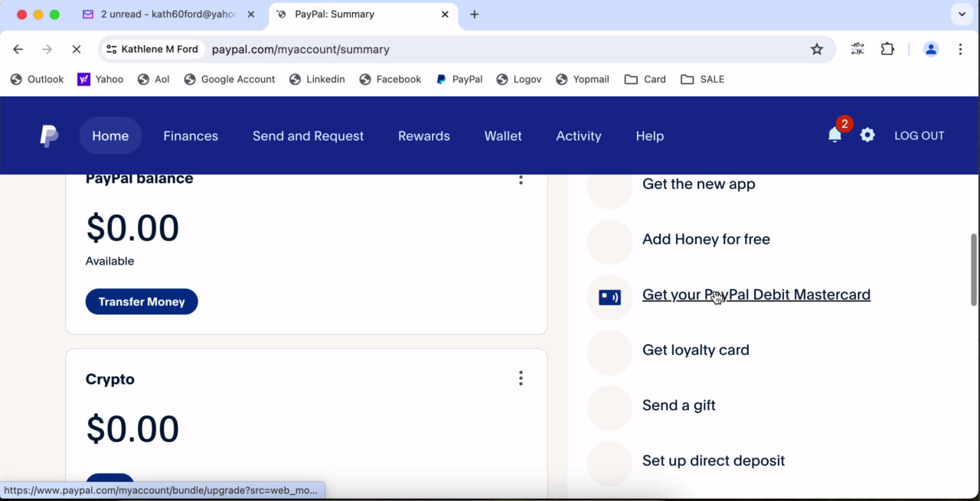
Task: Open the Facebook bookmark
Action: [390, 80]
